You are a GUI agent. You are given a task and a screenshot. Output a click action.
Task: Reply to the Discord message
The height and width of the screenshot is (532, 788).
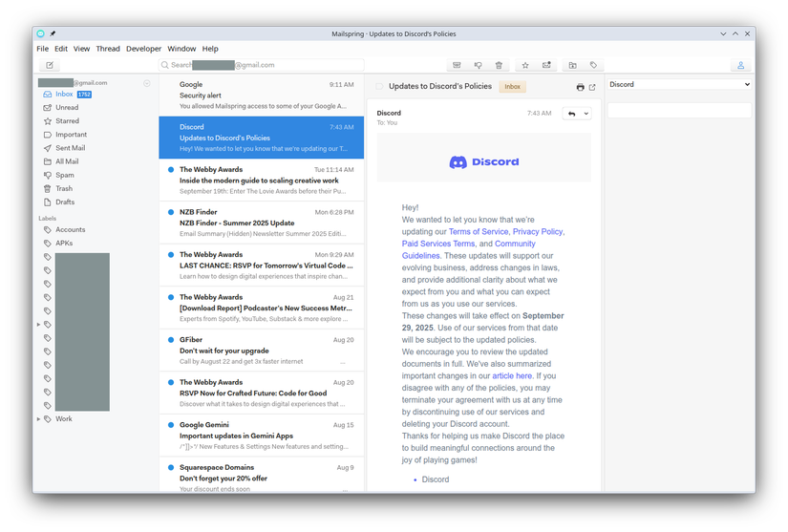(x=572, y=114)
